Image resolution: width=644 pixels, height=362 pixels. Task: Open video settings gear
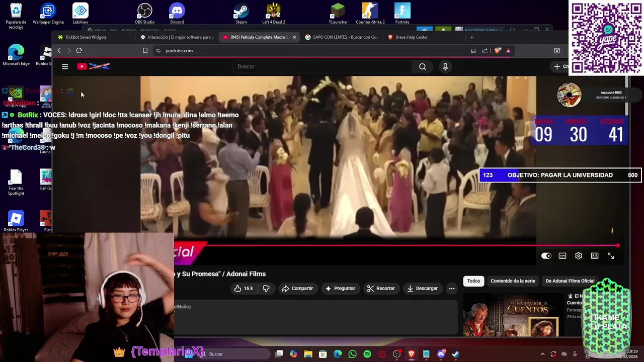point(579,256)
